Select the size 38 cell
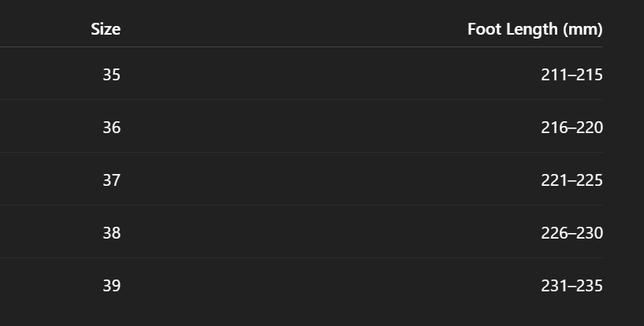Screen dimensions: 644x326 tap(111, 232)
